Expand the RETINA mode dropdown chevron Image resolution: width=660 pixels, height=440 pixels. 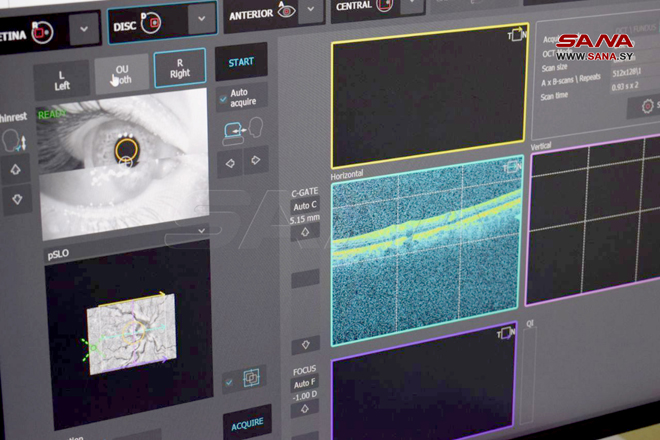point(84,29)
